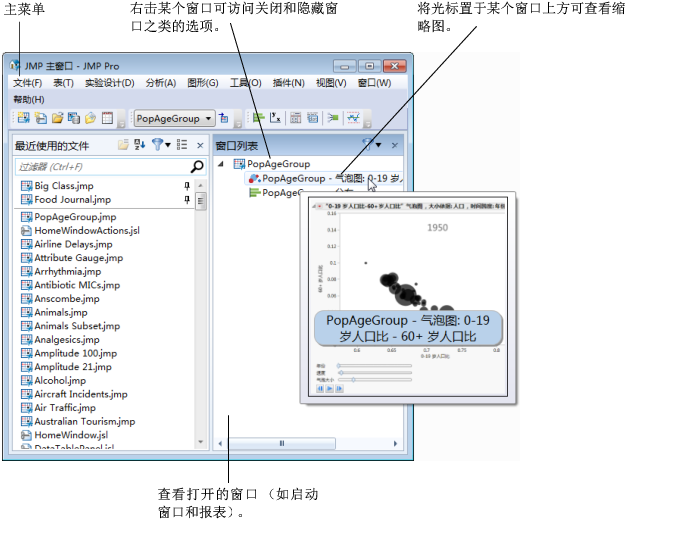
Task: Click the recent files list down arrow
Action: (201, 442)
